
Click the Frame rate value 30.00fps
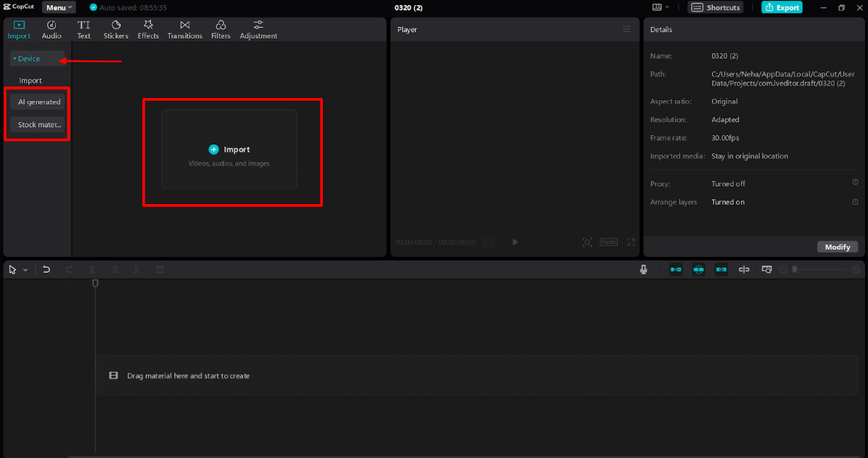pos(725,138)
